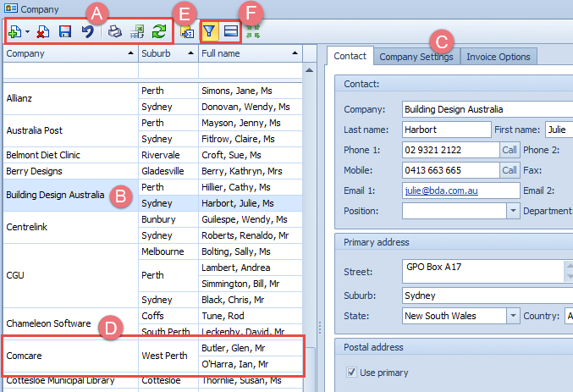Select the Allianz company row
Image resolution: width=573 pixels, height=392 pixels.
[70, 99]
